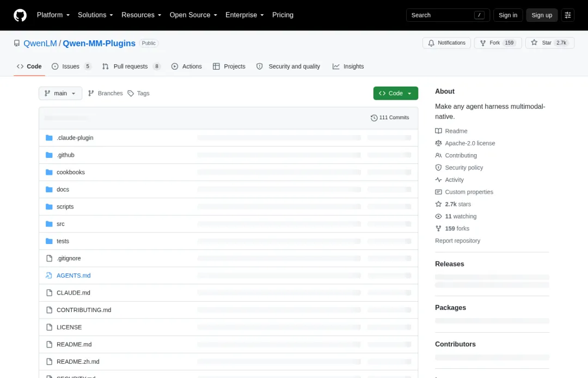Click the folder icon beside cookbooks
Viewport: 588px width, 378px height.
tap(49, 172)
